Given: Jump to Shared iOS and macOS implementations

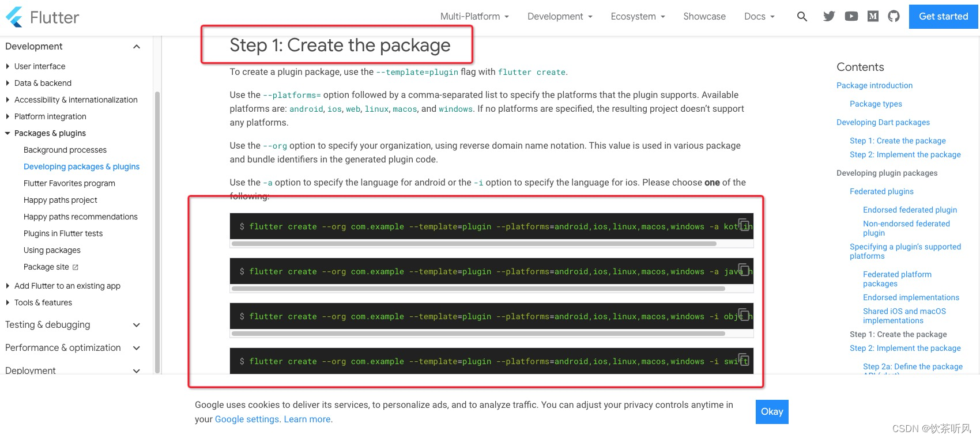Looking at the screenshot, I should coord(904,316).
